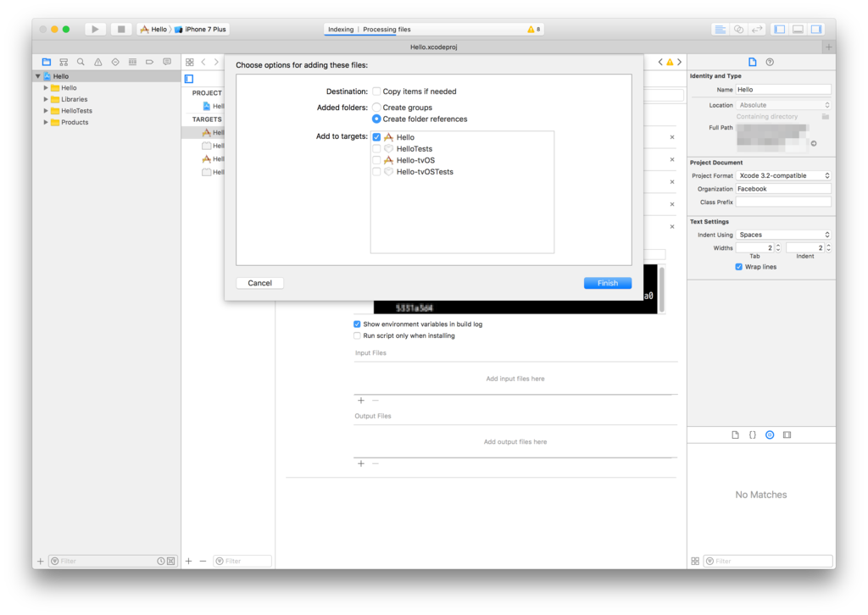Show the Code Snippet library icon
The height and width of the screenshot is (615, 868).
(x=753, y=435)
